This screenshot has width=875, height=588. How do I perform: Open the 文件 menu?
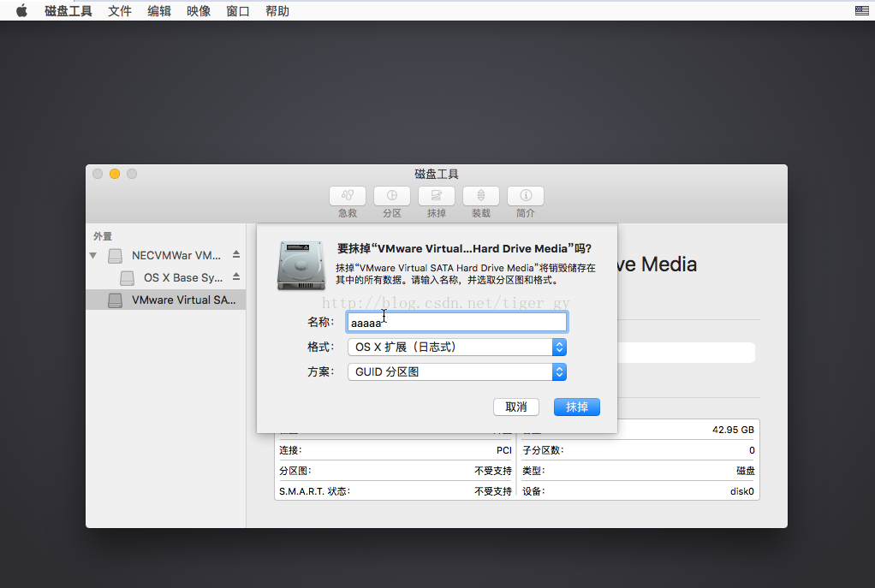(x=119, y=11)
